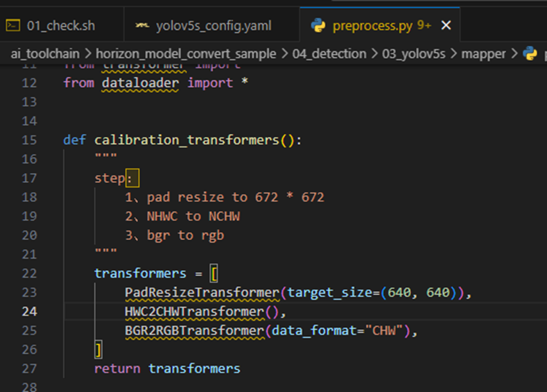Click line number 15 in the gutter

pyautogui.click(x=30, y=141)
